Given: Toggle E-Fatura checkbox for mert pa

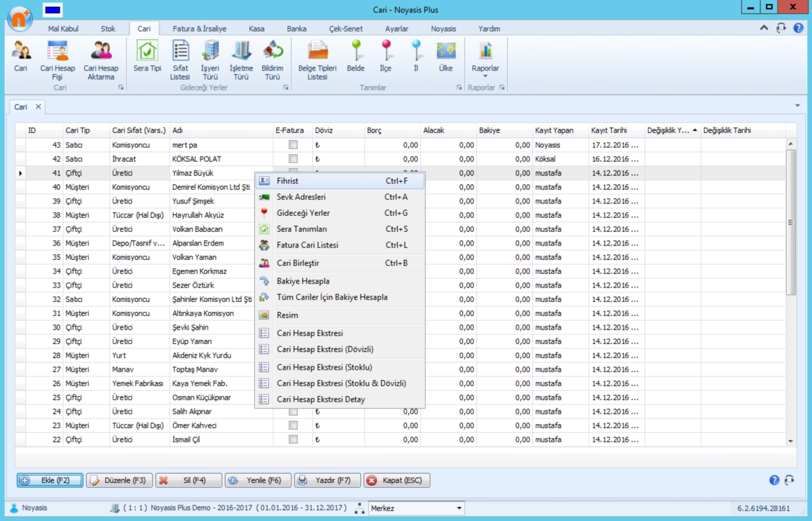Looking at the screenshot, I should click(x=293, y=145).
